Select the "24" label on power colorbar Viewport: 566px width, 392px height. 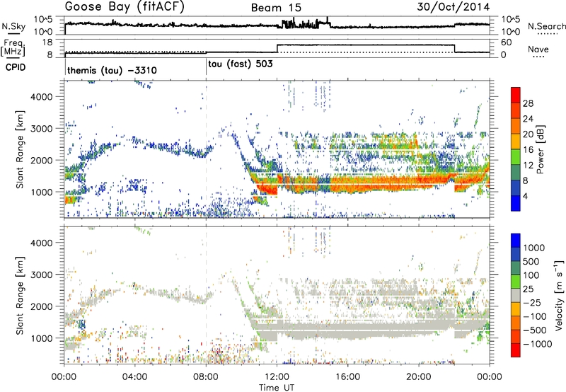pos(528,119)
